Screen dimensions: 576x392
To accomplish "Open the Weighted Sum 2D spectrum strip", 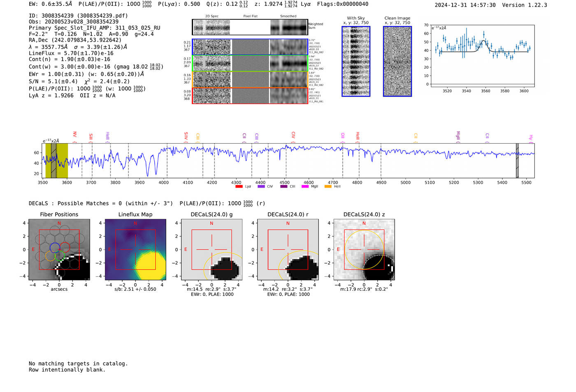I will 250,27.
